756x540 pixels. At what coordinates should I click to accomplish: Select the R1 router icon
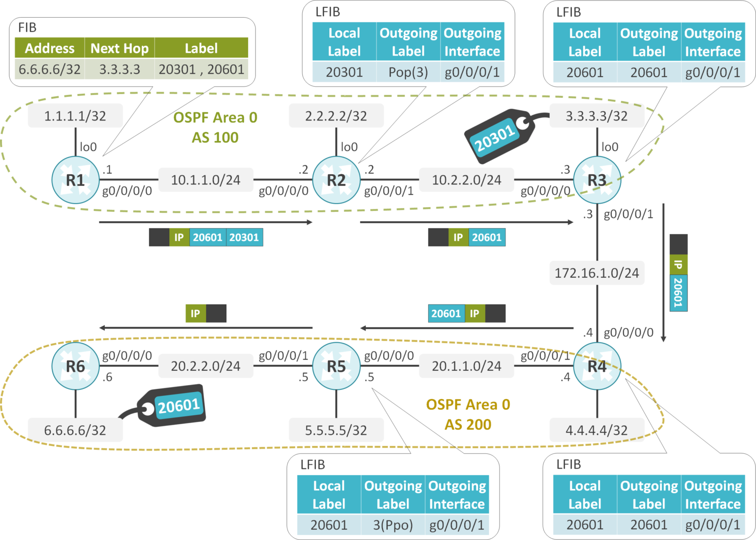tap(75, 180)
